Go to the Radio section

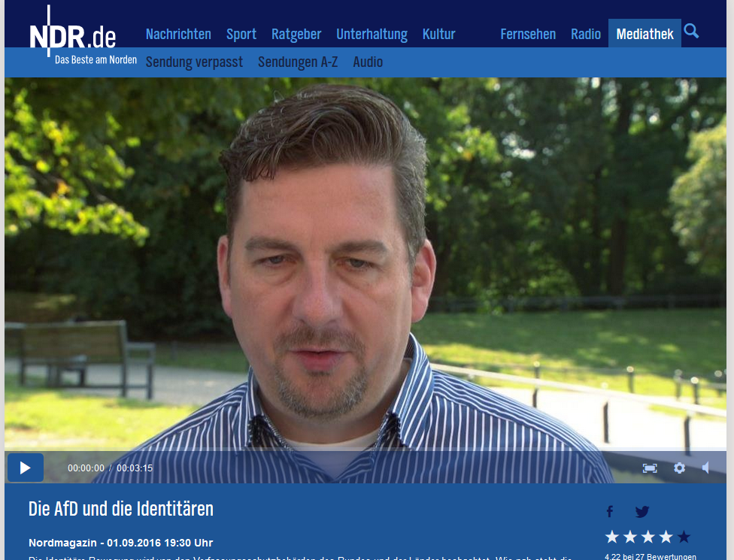pos(586,34)
